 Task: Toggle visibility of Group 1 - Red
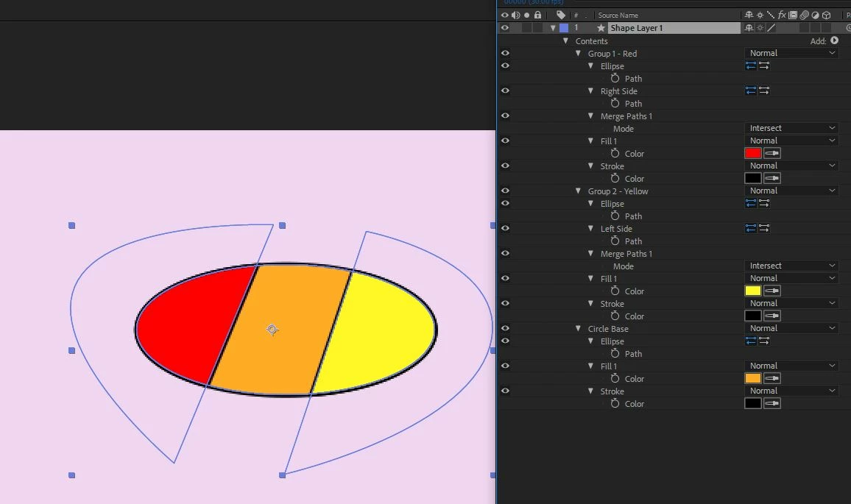505,53
